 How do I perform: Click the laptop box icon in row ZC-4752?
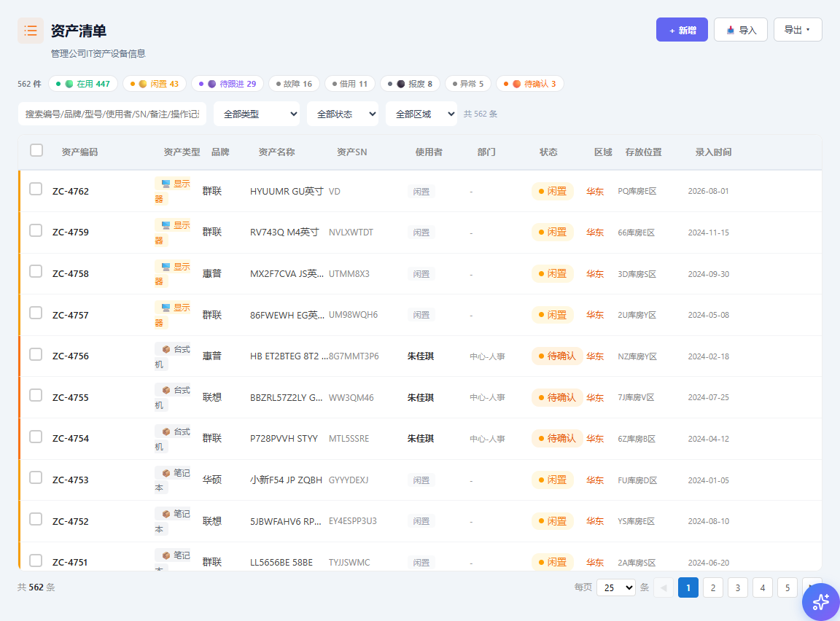tap(166, 514)
